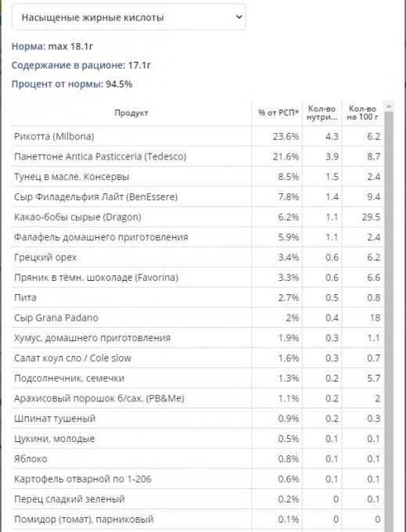
Task: Click the Кол-во нутри... column header
Action: coord(322,113)
